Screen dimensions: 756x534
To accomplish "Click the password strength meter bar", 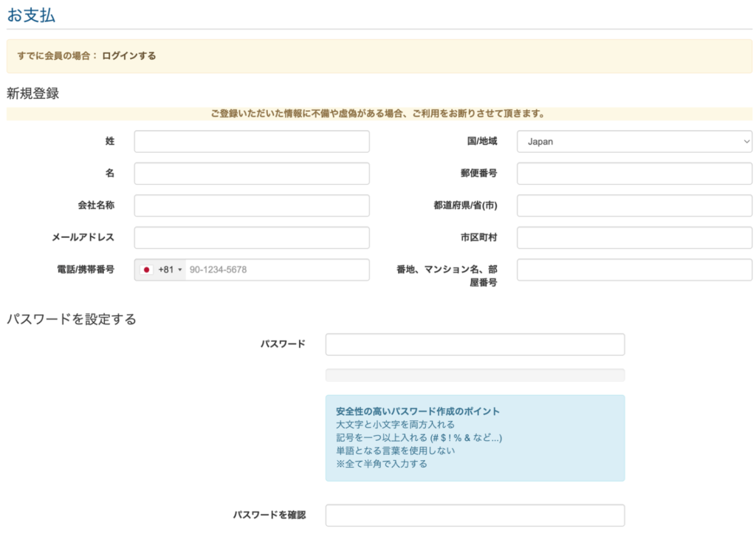I will (x=475, y=375).
